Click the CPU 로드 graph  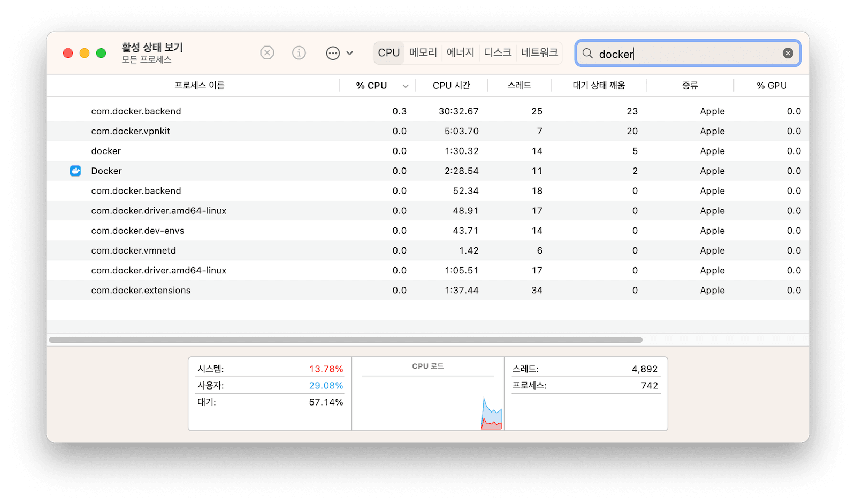coord(428,402)
